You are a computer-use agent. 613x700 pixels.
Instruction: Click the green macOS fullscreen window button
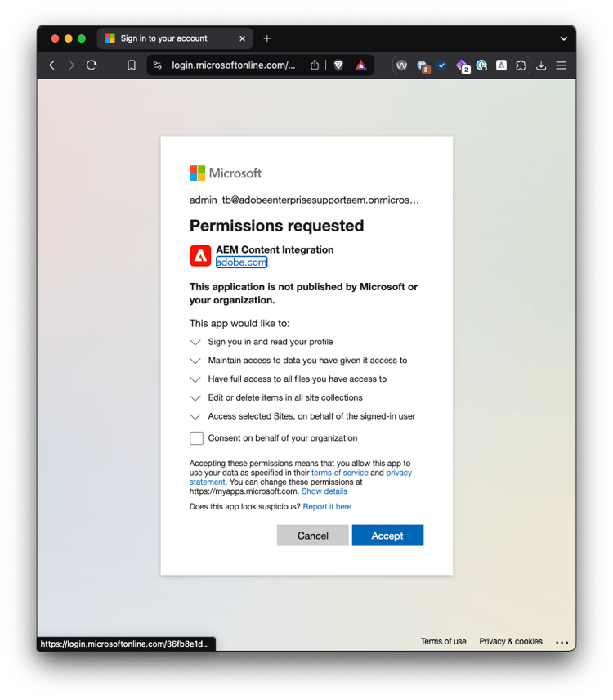click(82, 38)
